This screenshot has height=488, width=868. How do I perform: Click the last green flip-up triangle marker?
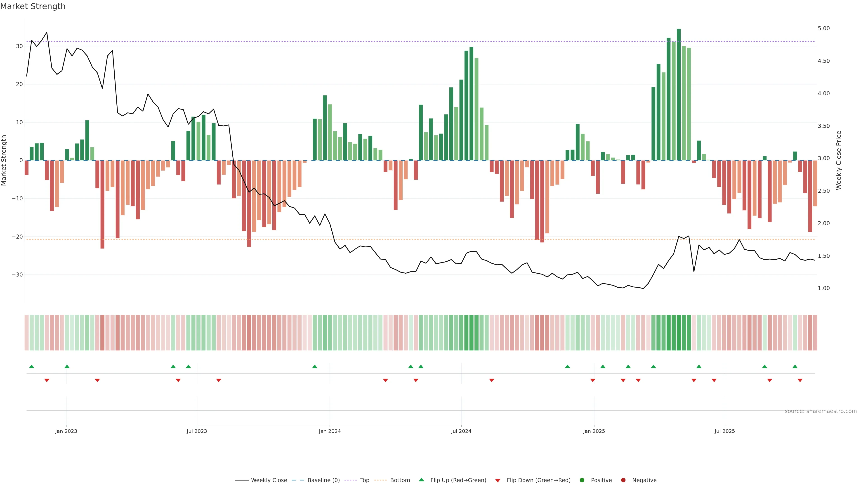tap(795, 366)
